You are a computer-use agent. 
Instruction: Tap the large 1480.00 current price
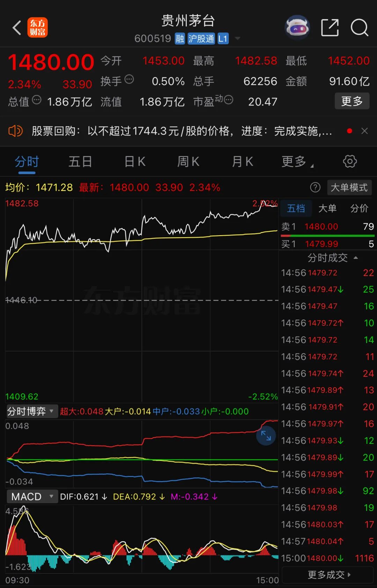[51, 63]
